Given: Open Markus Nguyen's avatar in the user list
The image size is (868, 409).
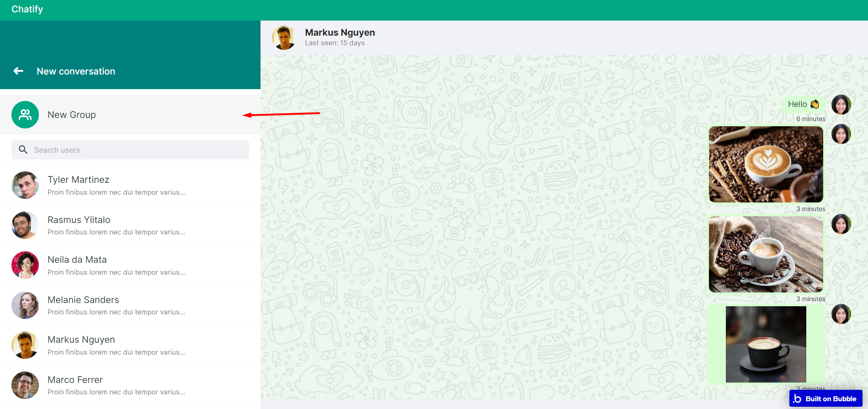Looking at the screenshot, I should [x=25, y=345].
